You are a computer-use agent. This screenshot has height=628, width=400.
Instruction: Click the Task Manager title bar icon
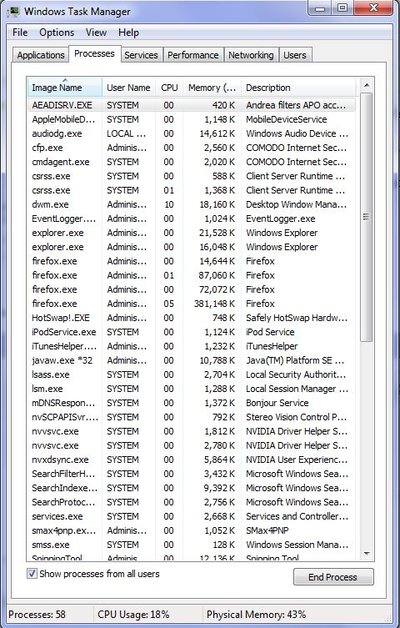click(12, 10)
